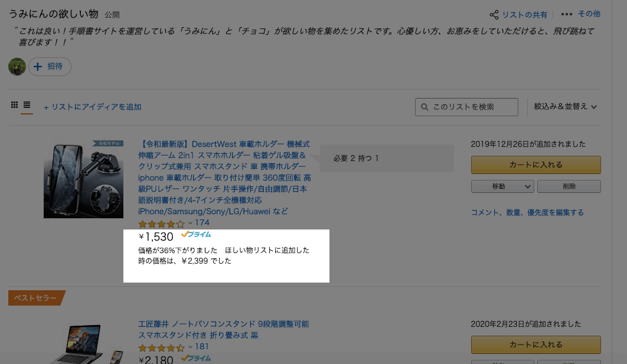Expand star rating breakdown for DesertWest holder
The height and width of the screenshot is (364, 627).
tap(190, 223)
